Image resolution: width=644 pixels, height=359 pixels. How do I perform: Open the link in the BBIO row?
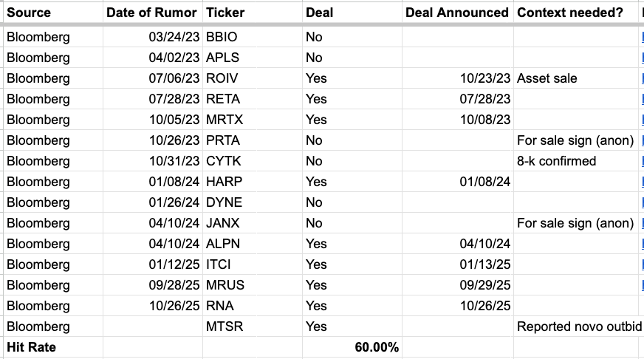642,37
